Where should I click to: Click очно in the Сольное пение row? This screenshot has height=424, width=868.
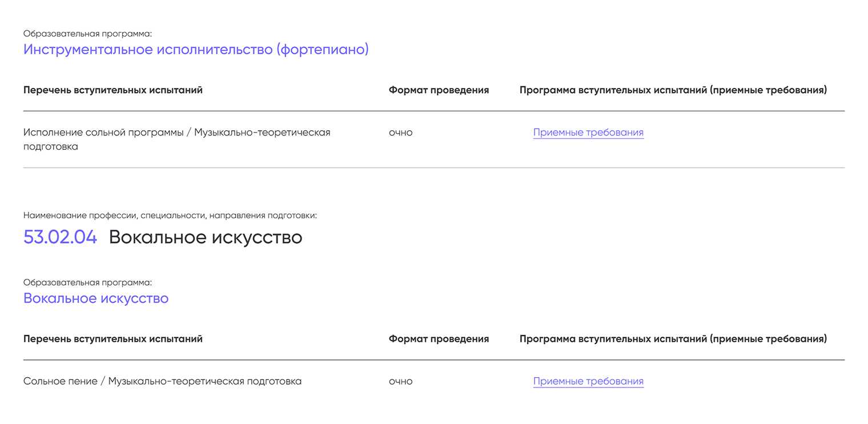400,382
